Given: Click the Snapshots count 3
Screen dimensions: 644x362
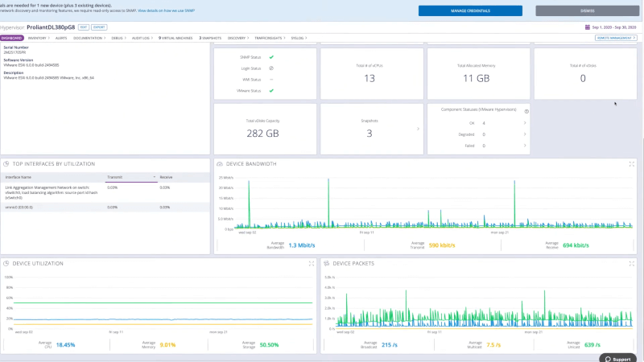Looking at the screenshot, I should pyautogui.click(x=369, y=134).
